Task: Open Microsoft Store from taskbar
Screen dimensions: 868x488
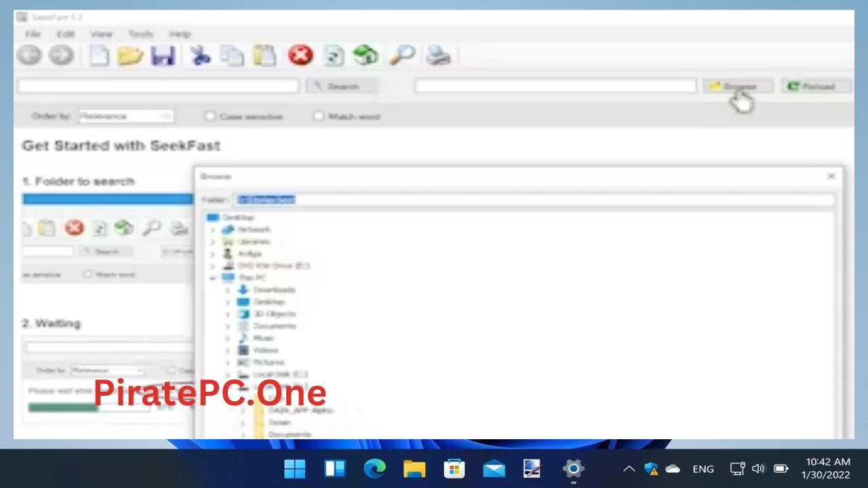Action: tap(454, 468)
